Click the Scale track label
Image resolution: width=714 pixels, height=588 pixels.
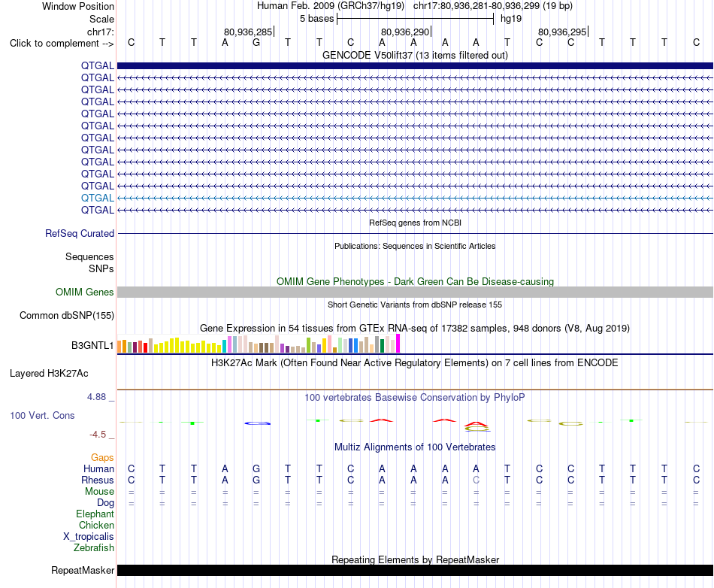101,19
